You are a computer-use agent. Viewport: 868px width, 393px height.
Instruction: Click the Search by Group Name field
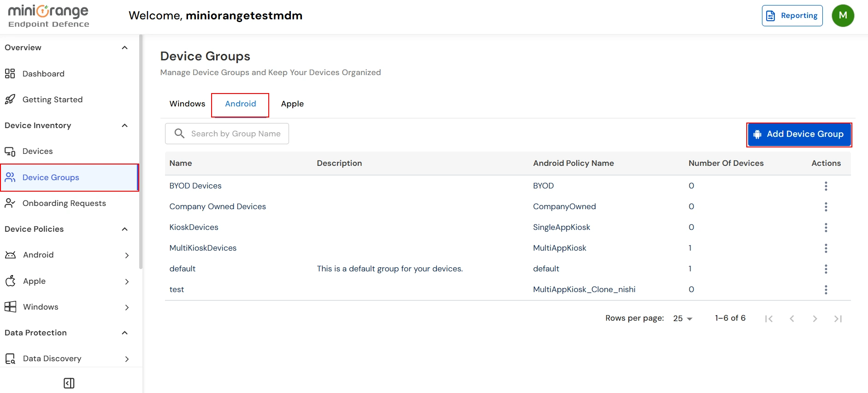pos(227,134)
